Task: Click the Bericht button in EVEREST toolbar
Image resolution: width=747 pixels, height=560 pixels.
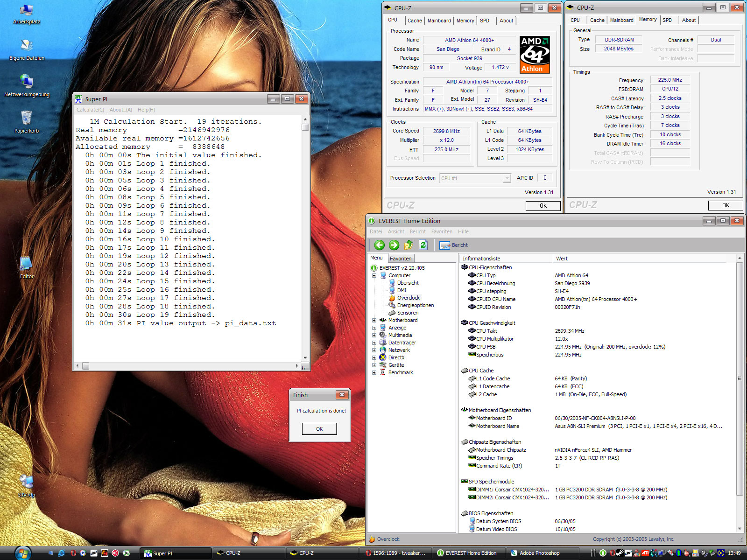Action: click(453, 245)
